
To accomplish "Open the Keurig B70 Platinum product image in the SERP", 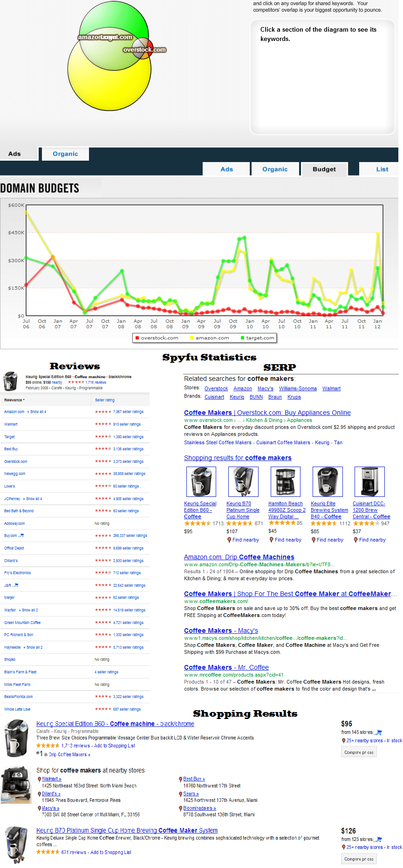I will pyautogui.click(x=243, y=482).
